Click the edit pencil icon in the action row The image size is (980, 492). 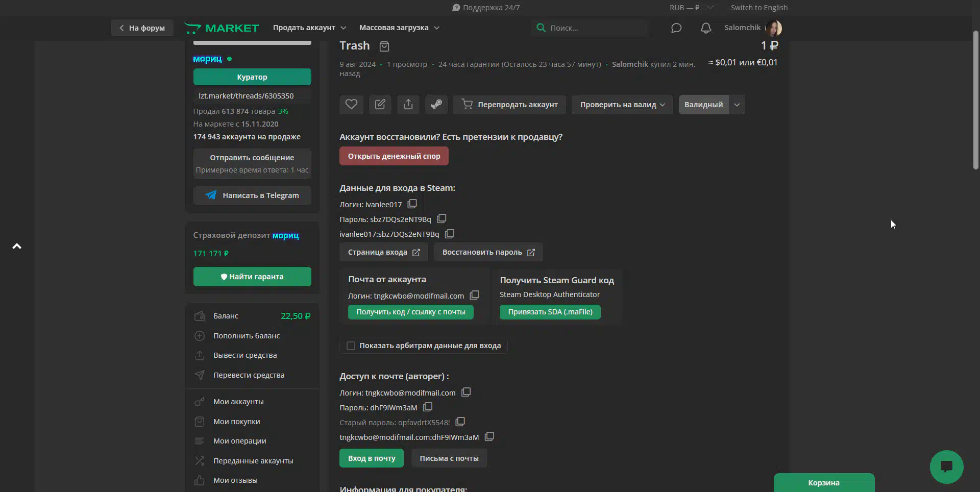click(380, 104)
